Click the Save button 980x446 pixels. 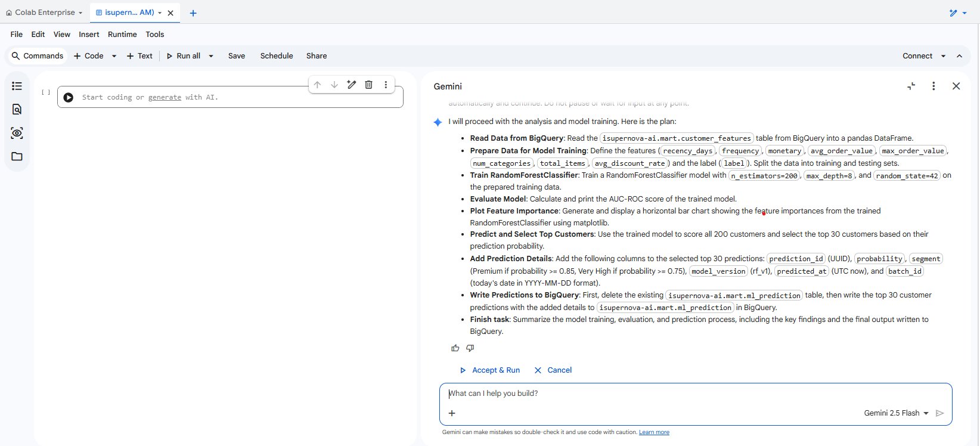pos(237,56)
